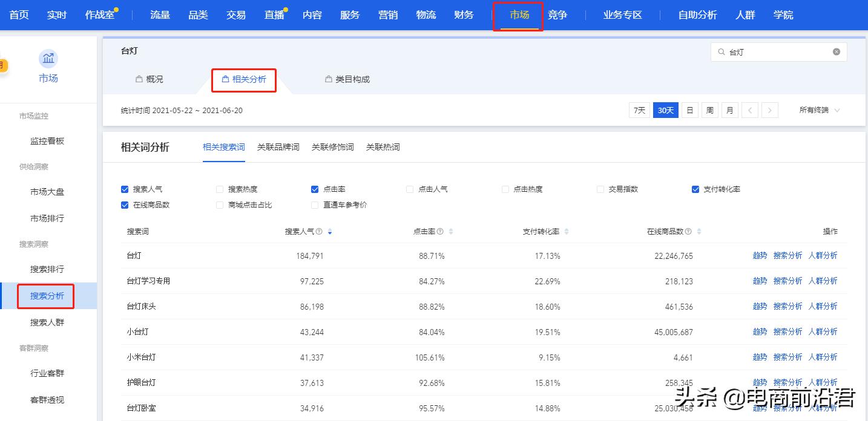This screenshot has height=421, width=868.
Task: Clear the 台灯 search term with the x icon
Action: click(837, 52)
